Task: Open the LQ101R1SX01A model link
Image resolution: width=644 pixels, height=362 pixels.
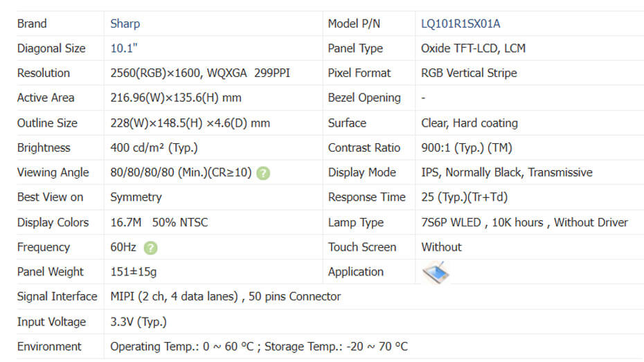Action: coord(460,24)
